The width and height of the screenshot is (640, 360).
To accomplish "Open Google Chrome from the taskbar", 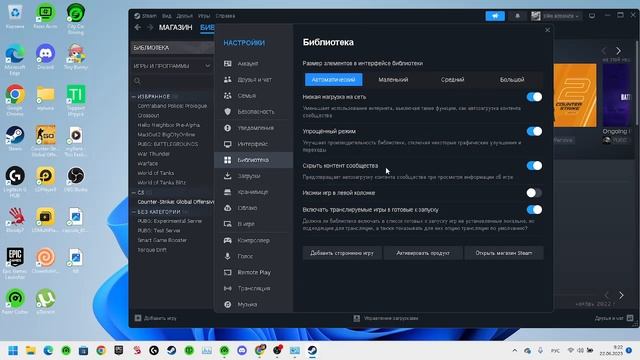I will pos(101,350).
